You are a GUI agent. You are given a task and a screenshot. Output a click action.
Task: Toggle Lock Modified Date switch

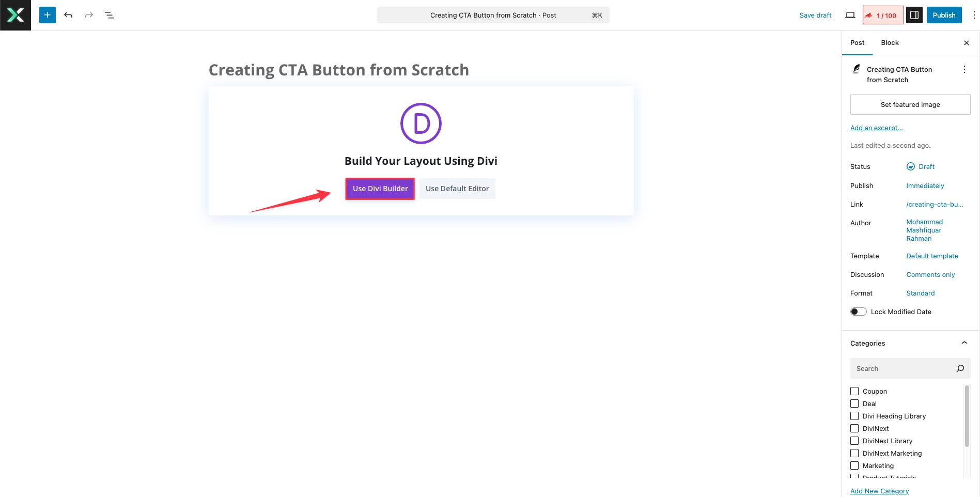point(859,312)
